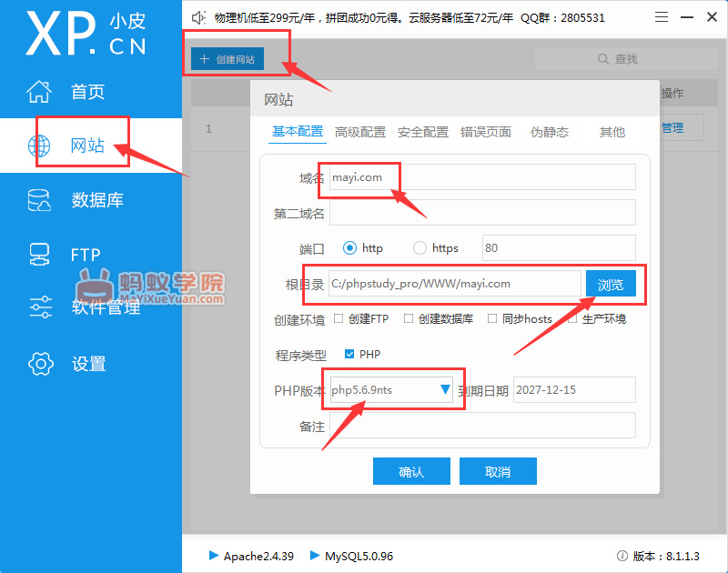Enable the 创建FTP checkbox

tap(339, 319)
